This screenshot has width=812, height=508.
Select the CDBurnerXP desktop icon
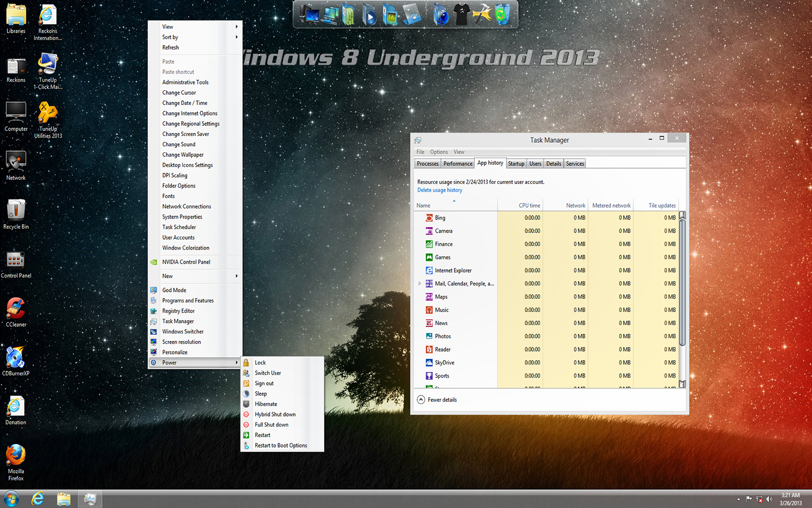(16, 361)
